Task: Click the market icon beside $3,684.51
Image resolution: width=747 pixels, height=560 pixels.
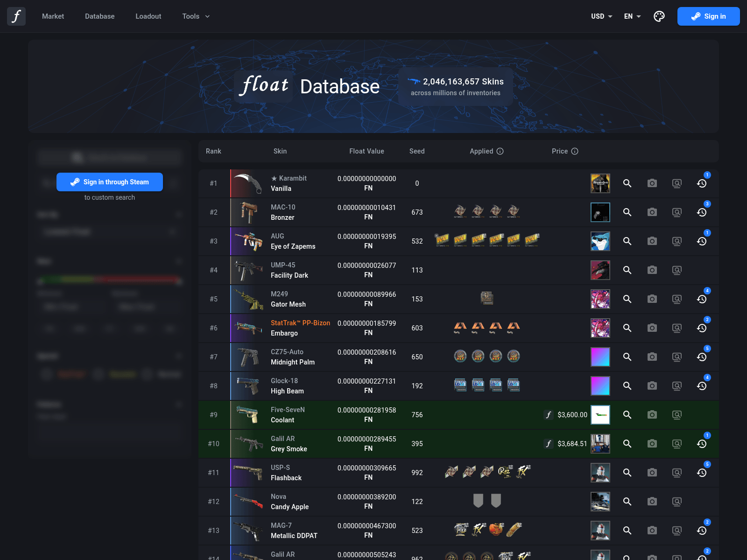Action: tap(549, 444)
